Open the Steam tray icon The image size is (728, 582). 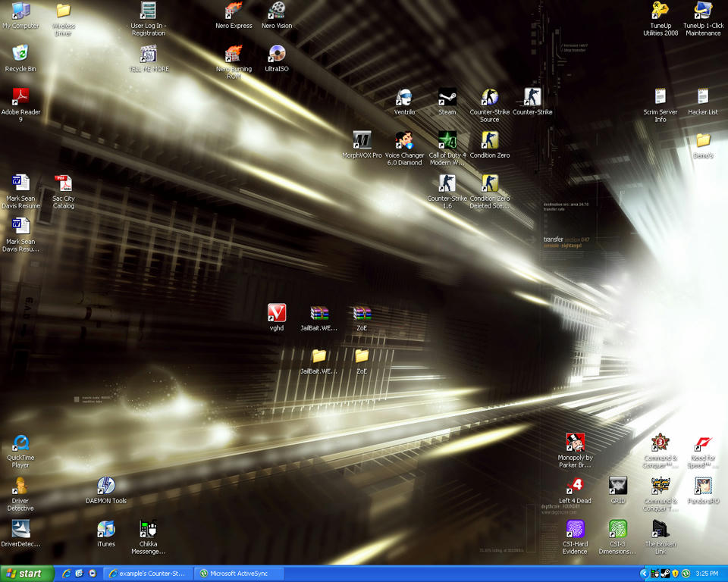coord(665,574)
